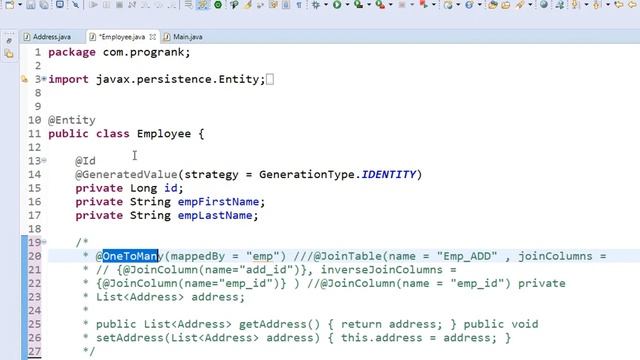Screen dimensions: 640x360
Task: Click 'private Long id;' line
Action: point(129,188)
